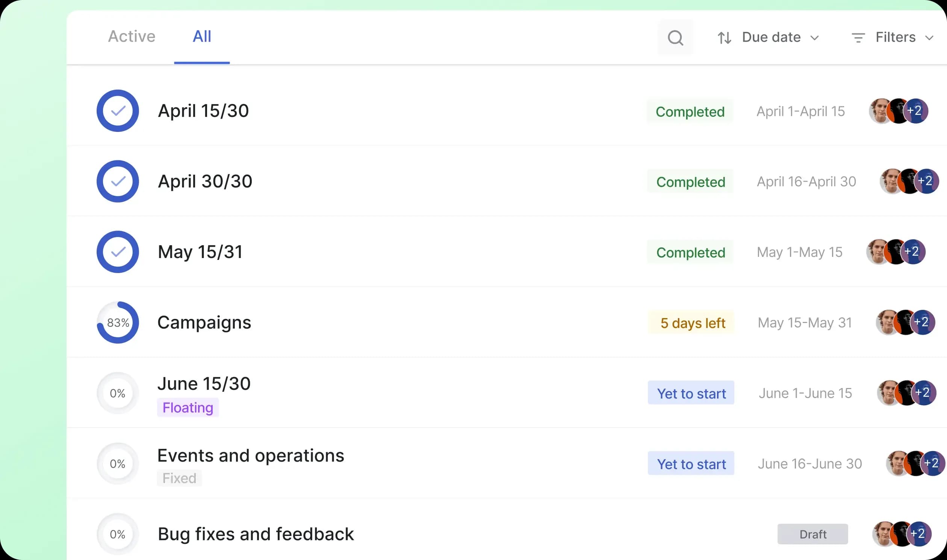Click avatar group on Bug fixes row

click(x=902, y=534)
